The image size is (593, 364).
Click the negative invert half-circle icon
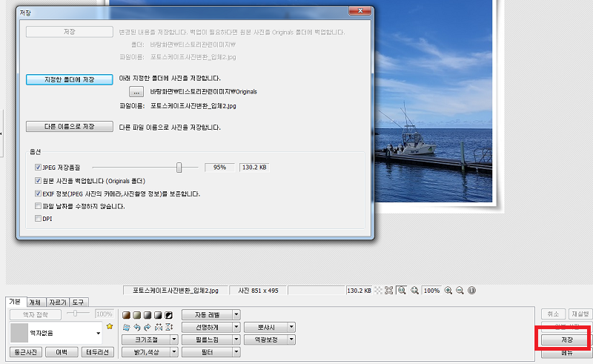[169, 315]
